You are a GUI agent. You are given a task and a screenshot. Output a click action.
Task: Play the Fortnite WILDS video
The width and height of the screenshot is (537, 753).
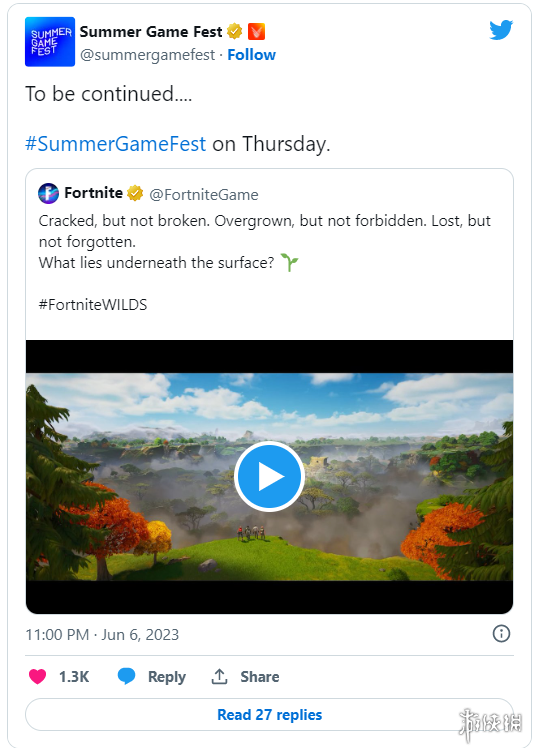click(269, 476)
